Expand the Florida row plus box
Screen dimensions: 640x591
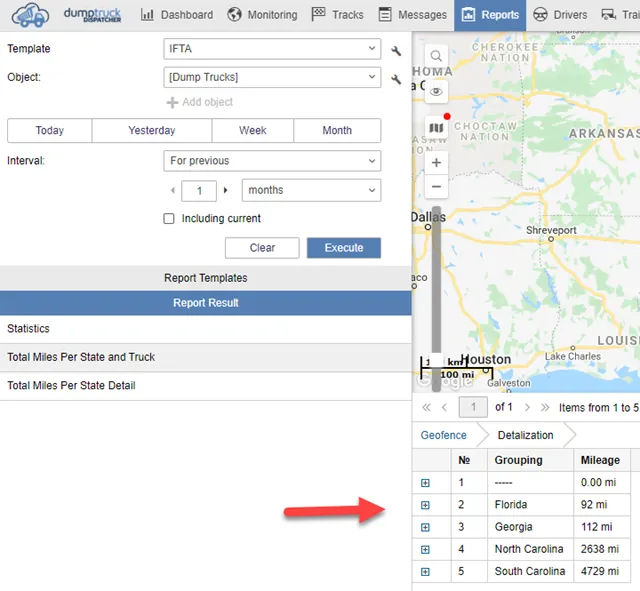425,505
